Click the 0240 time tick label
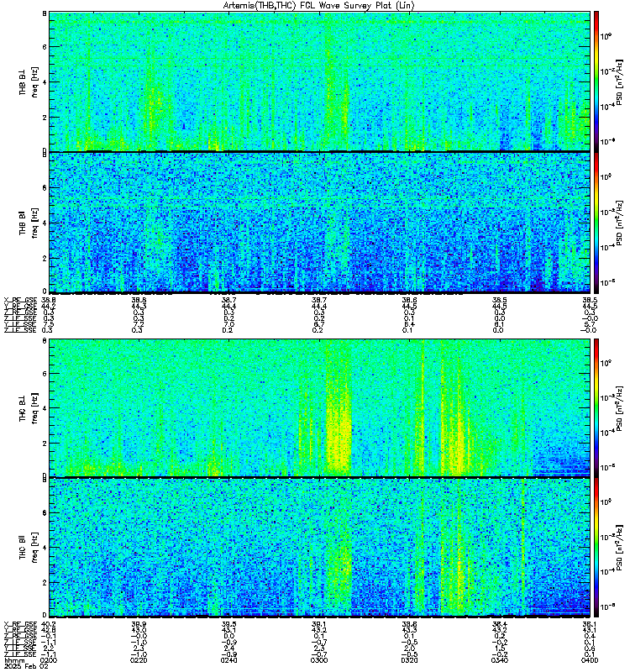This screenshot has height=672, width=630. (228, 660)
